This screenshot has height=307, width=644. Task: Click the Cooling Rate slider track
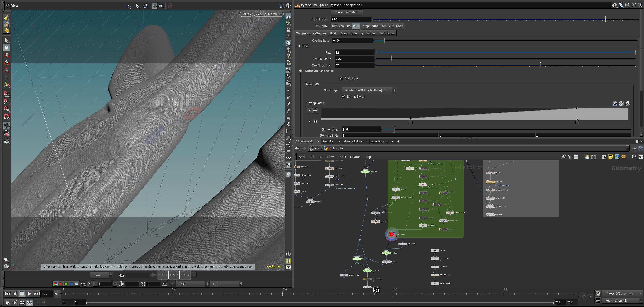(x=500, y=40)
